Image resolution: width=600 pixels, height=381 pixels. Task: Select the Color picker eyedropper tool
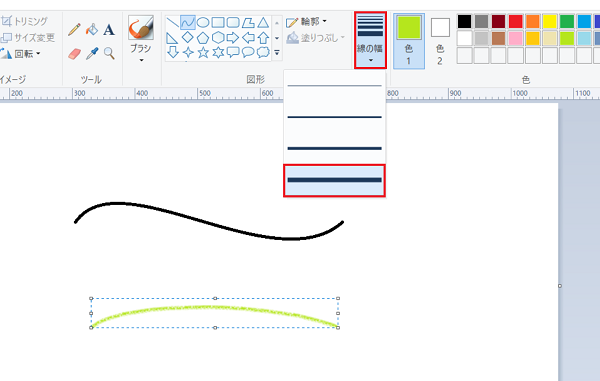(92, 54)
